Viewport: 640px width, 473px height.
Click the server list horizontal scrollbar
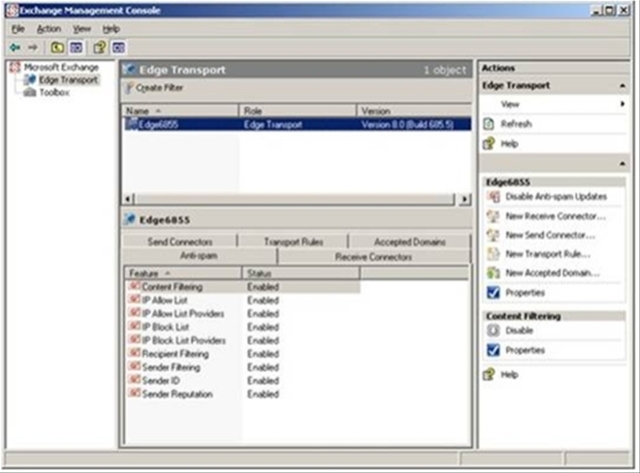[295, 200]
